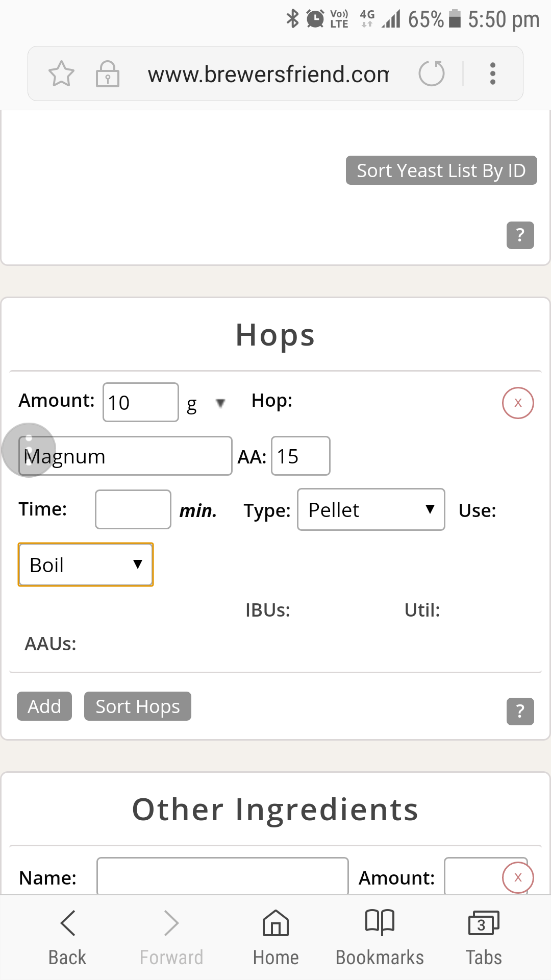
Task: Expand the hop Type Pellet dropdown
Action: [x=371, y=510]
